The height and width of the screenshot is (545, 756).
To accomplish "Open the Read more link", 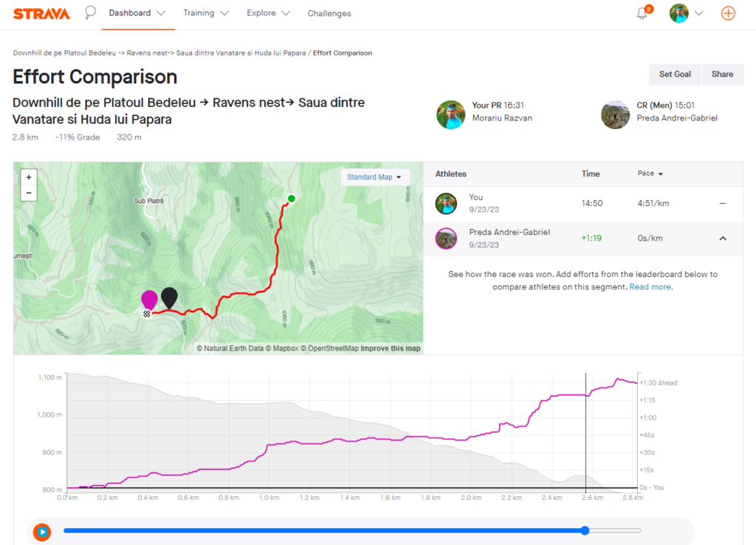I will (x=650, y=287).
